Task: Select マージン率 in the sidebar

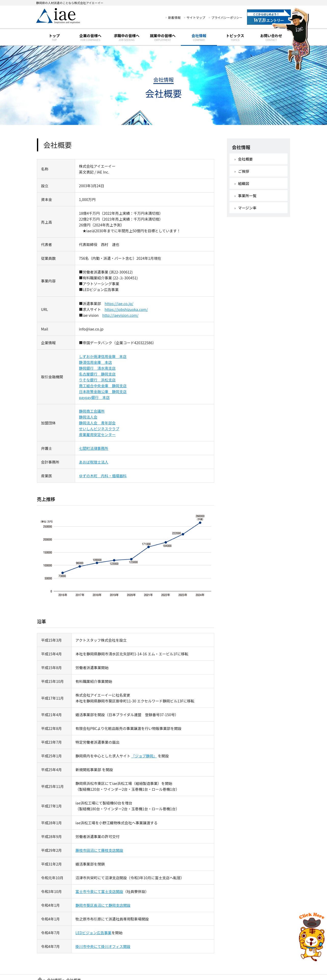Action: [x=258, y=208]
